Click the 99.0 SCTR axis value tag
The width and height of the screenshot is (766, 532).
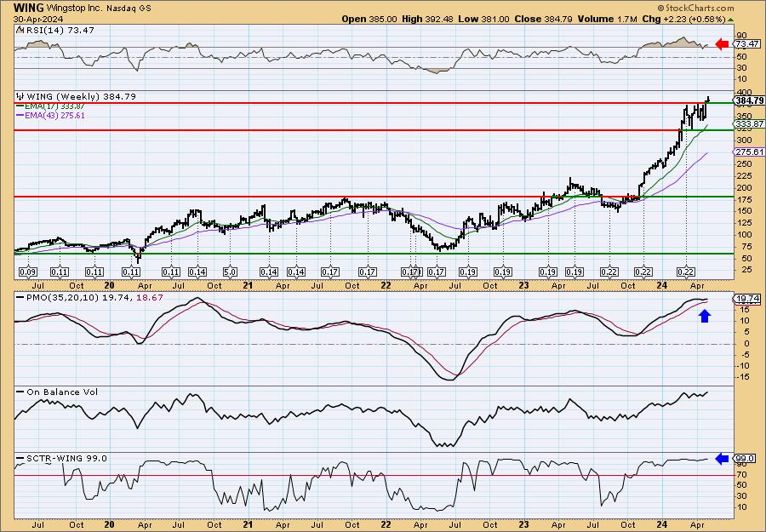click(x=746, y=459)
